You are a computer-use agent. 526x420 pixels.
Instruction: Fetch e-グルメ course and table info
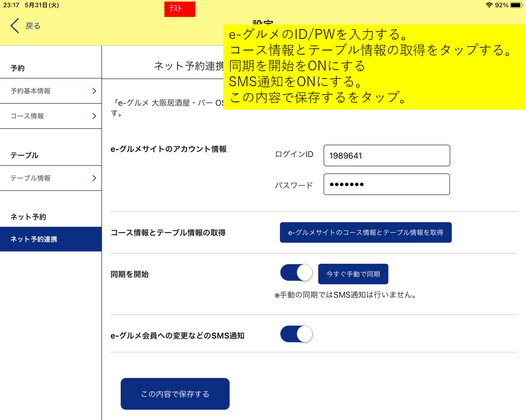[x=366, y=232]
